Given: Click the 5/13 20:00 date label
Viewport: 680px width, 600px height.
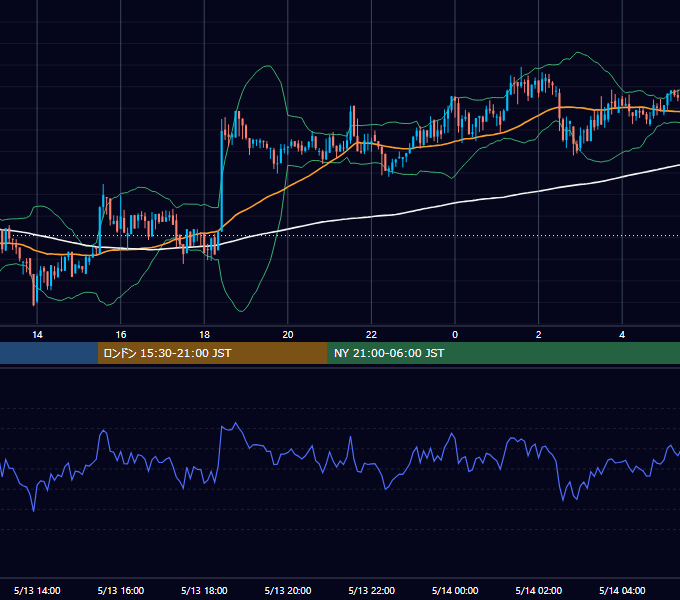Looking at the screenshot, I should click(x=288, y=590).
